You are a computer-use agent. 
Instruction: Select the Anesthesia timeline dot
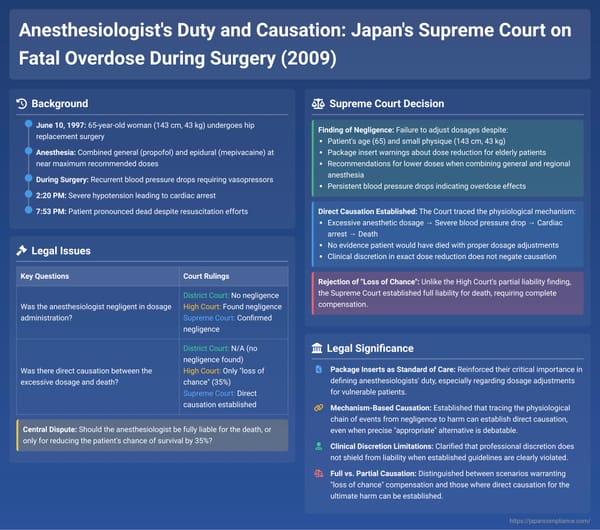(29, 151)
